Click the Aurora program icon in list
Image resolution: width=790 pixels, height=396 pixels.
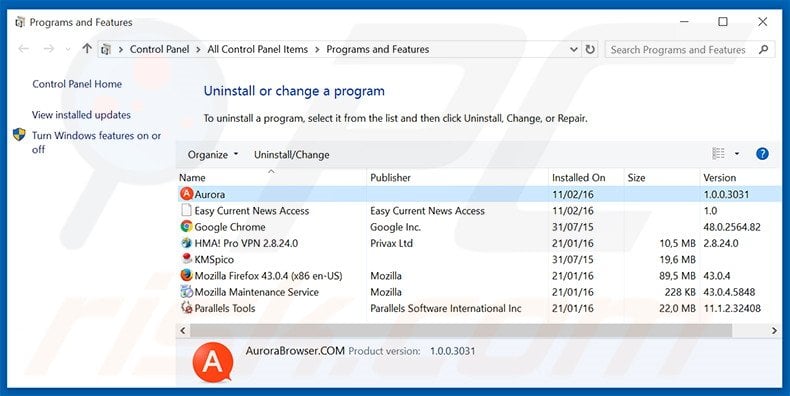(186, 194)
